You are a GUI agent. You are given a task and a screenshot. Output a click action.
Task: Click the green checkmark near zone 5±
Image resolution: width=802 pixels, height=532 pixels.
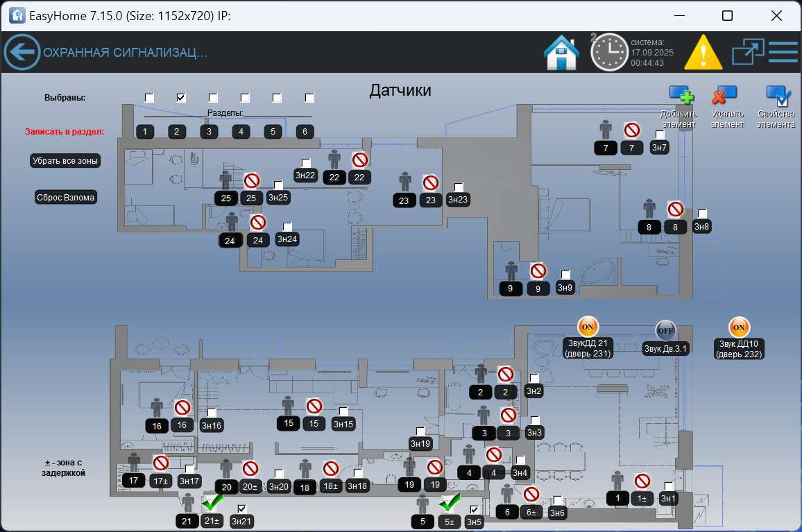[450, 503]
